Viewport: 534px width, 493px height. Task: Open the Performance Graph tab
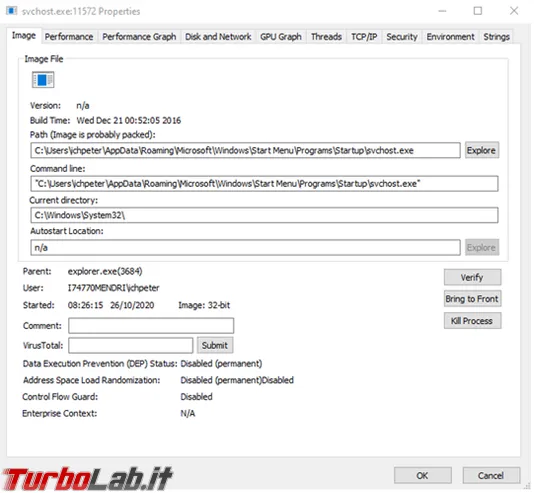click(x=139, y=37)
